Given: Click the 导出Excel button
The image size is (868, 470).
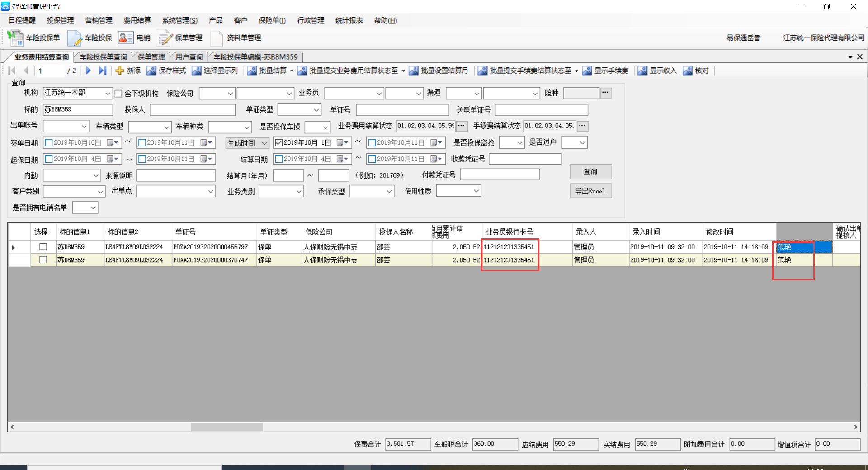Looking at the screenshot, I should click(590, 191).
